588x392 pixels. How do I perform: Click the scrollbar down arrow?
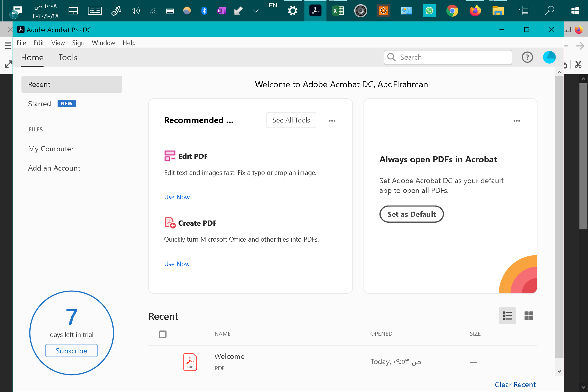[x=559, y=371]
